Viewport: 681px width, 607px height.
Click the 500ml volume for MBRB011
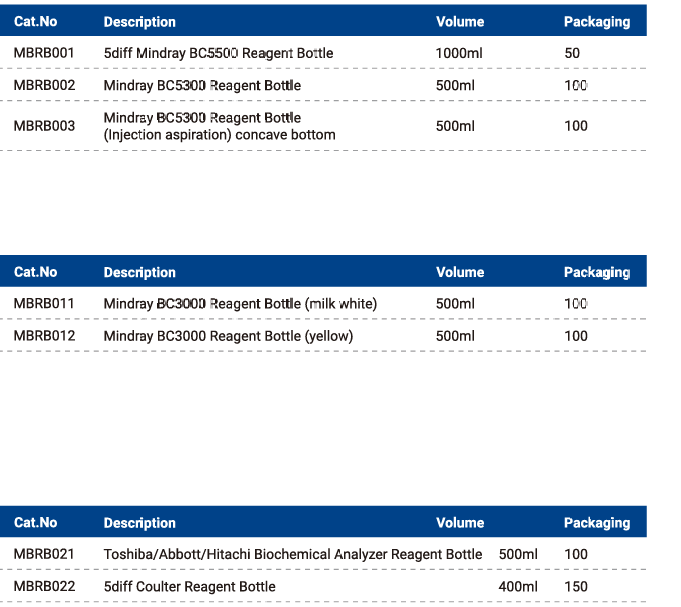click(x=455, y=304)
